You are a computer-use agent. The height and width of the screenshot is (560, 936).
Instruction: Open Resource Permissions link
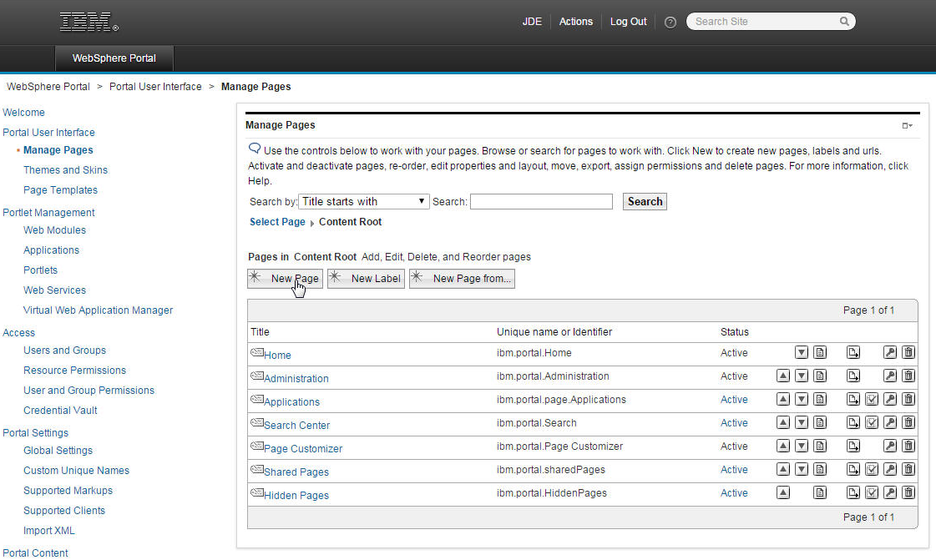coord(74,371)
